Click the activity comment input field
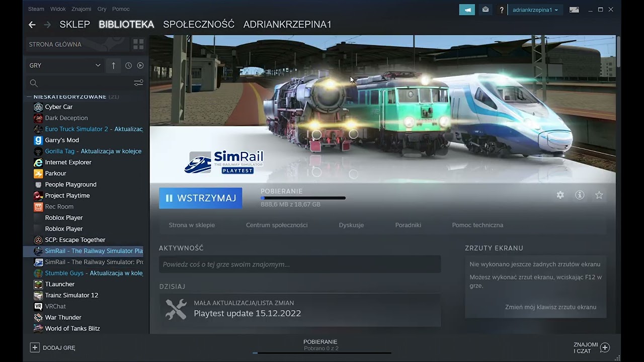Screen dimensions: 644x362 tap(300, 264)
